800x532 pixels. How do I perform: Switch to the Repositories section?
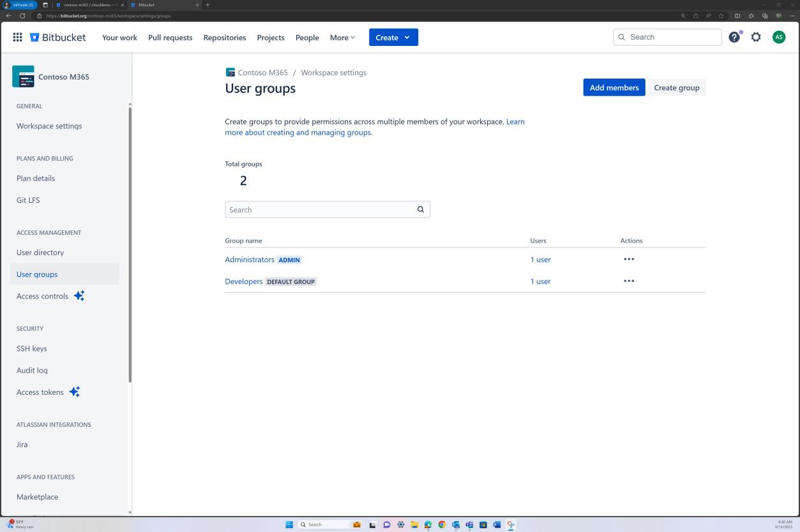pyautogui.click(x=224, y=38)
